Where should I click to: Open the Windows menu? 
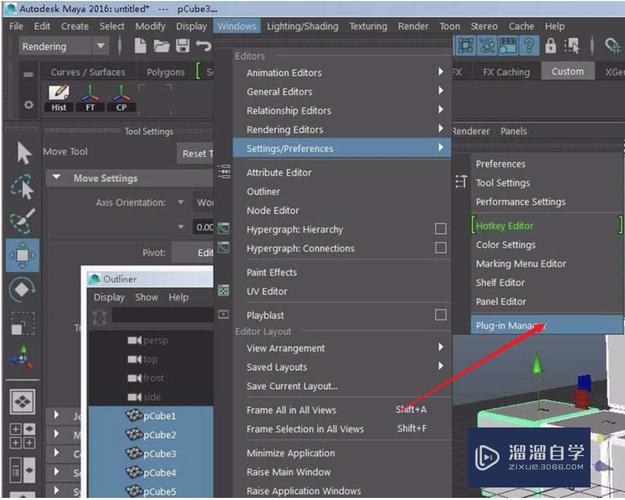(237, 26)
